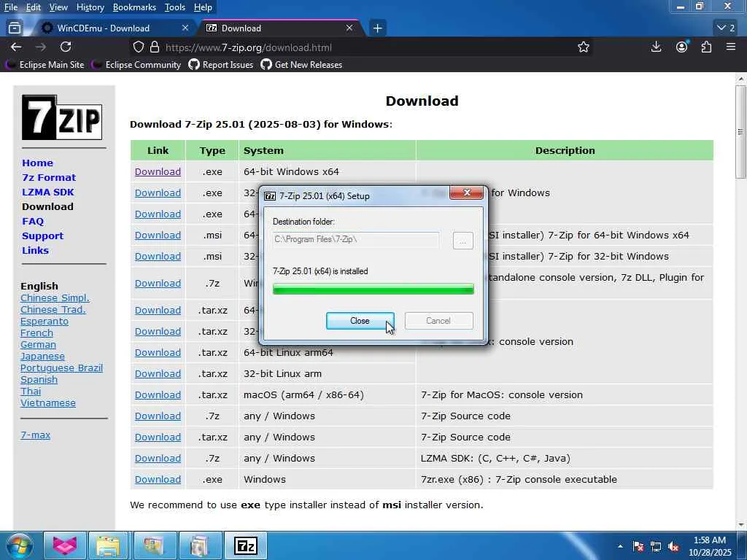Click the disabled Cancel button in Setup
The image size is (747, 560).
point(438,321)
